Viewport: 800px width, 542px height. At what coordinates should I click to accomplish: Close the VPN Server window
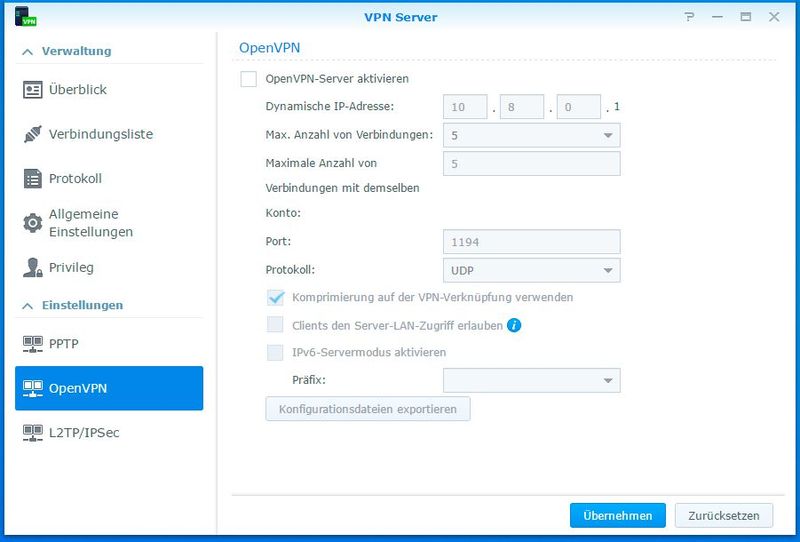pos(774,17)
